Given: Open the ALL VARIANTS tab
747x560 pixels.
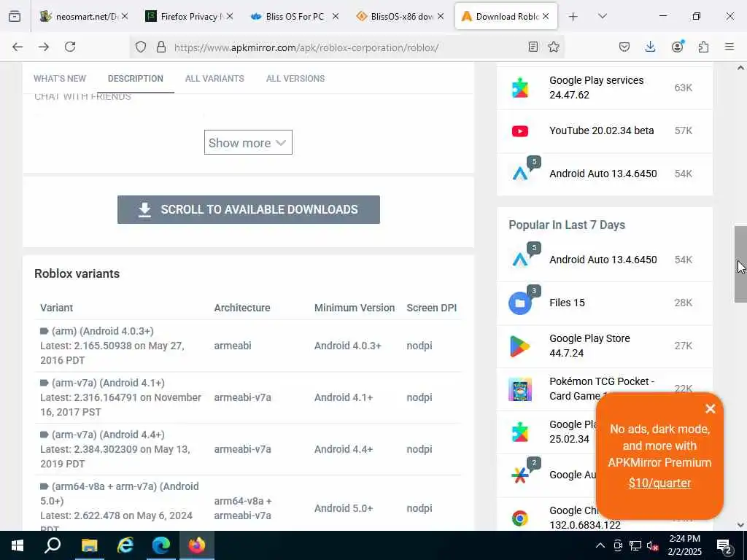Looking at the screenshot, I should point(214,79).
